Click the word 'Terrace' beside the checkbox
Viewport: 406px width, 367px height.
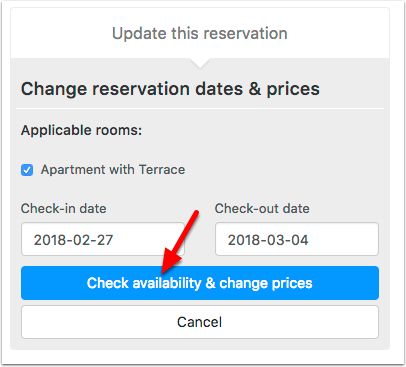pyautogui.click(x=162, y=170)
